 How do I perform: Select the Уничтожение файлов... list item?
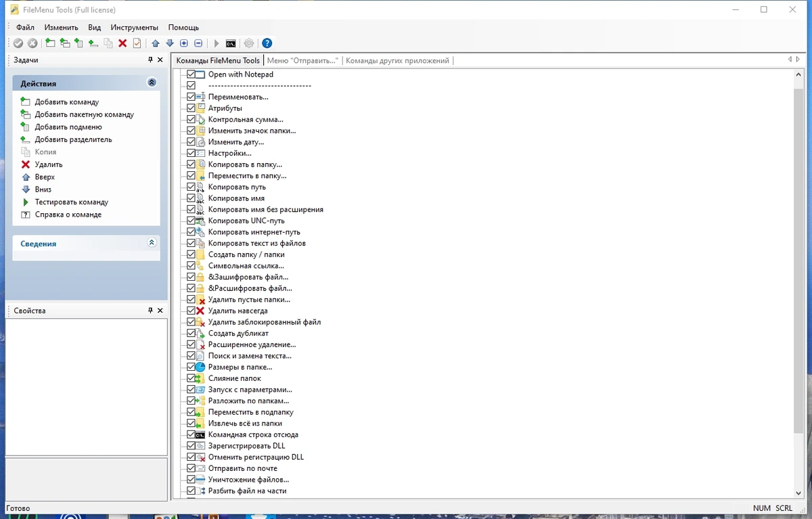(x=248, y=480)
